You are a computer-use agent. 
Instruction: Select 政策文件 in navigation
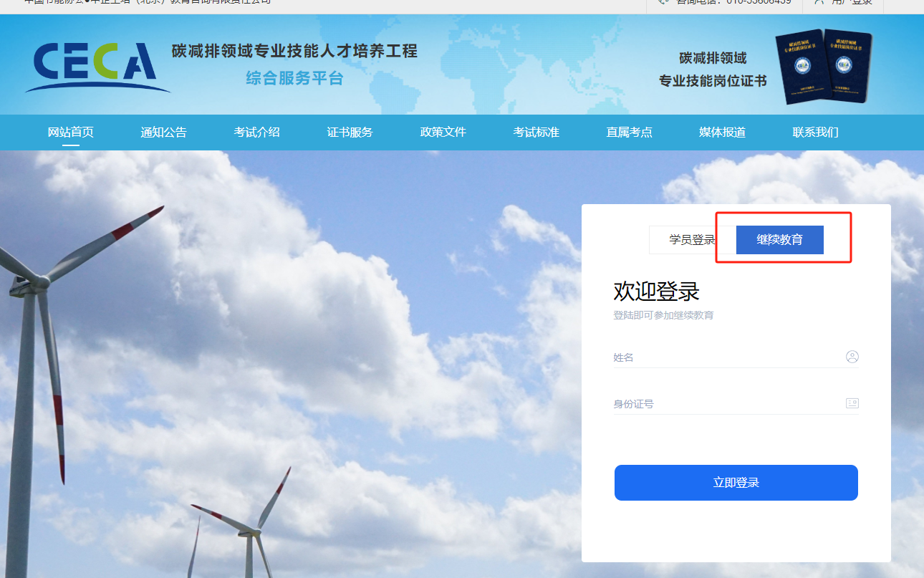click(x=443, y=133)
